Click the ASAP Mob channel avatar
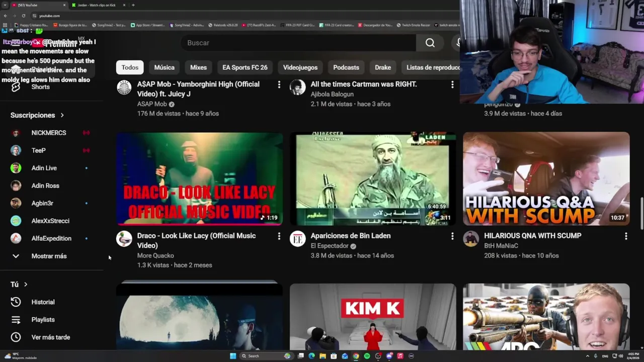The height and width of the screenshot is (362, 644). 124,87
